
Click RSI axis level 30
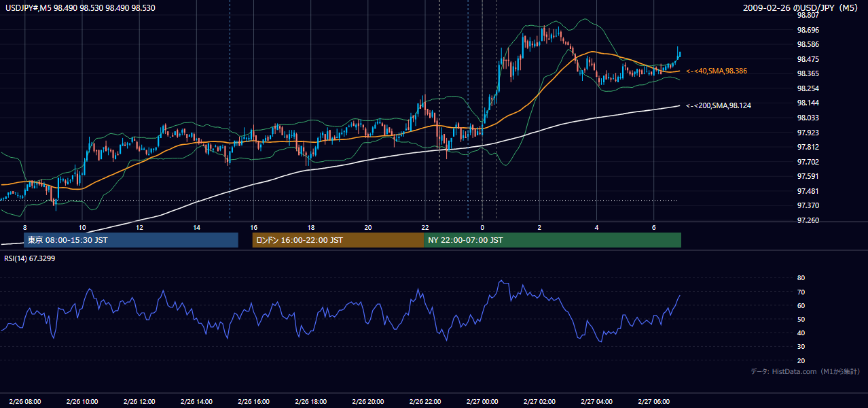[x=801, y=347]
